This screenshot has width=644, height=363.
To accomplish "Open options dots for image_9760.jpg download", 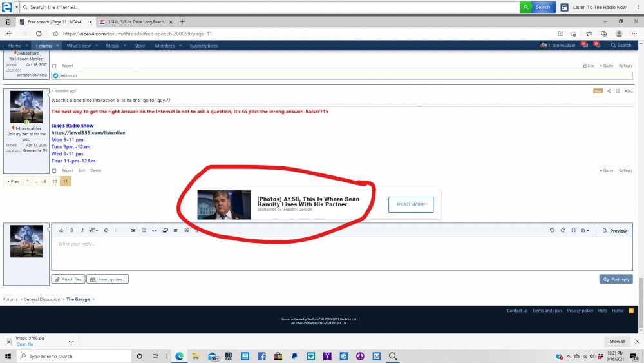I will pos(71,341).
